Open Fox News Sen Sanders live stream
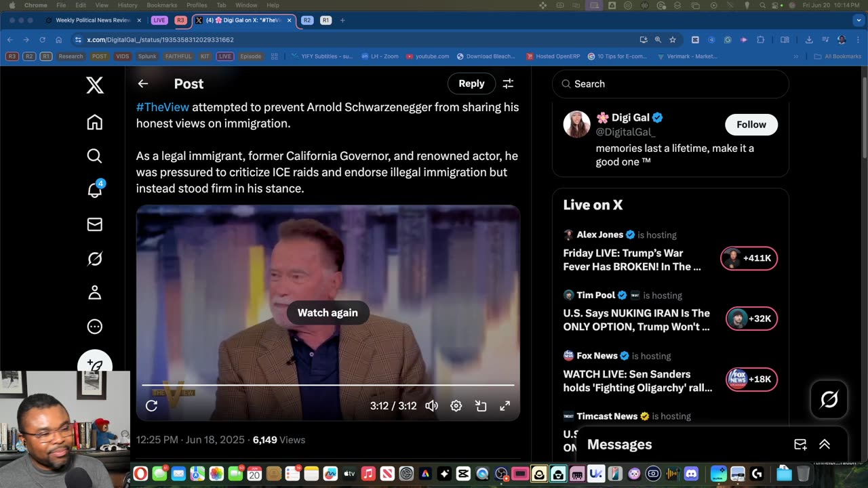The height and width of the screenshot is (488, 868). coord(638,381)
